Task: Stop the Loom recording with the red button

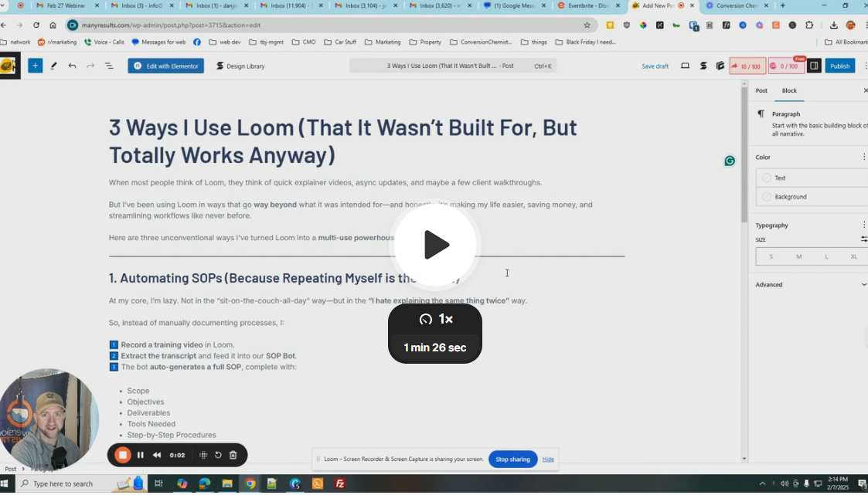Action: [123, 455]
